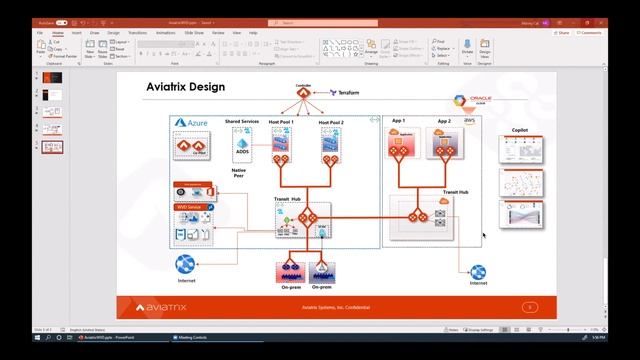Activate the Format Painter

62,56
